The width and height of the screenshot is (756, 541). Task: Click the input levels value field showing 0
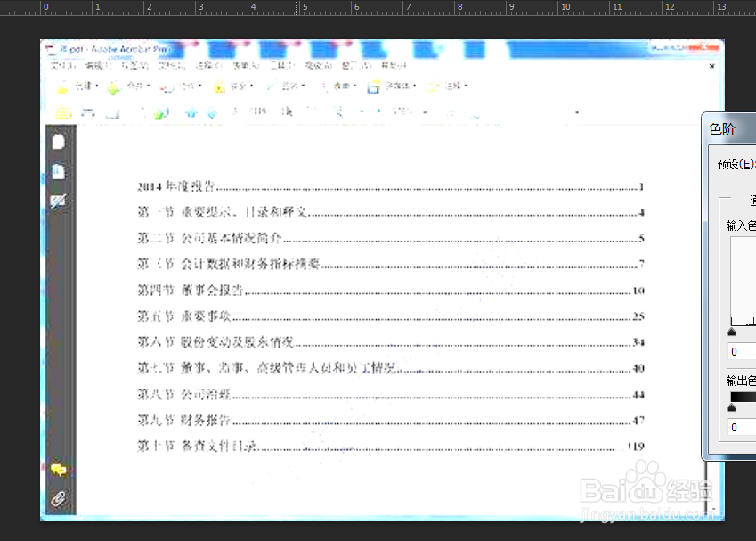(x=742, y=351)
